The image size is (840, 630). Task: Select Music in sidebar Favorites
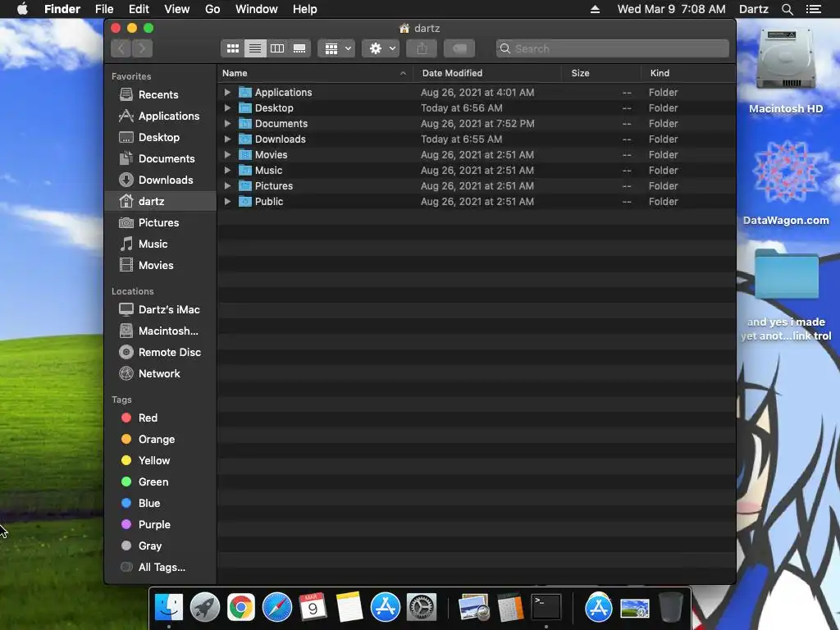(x=160, y=244)
